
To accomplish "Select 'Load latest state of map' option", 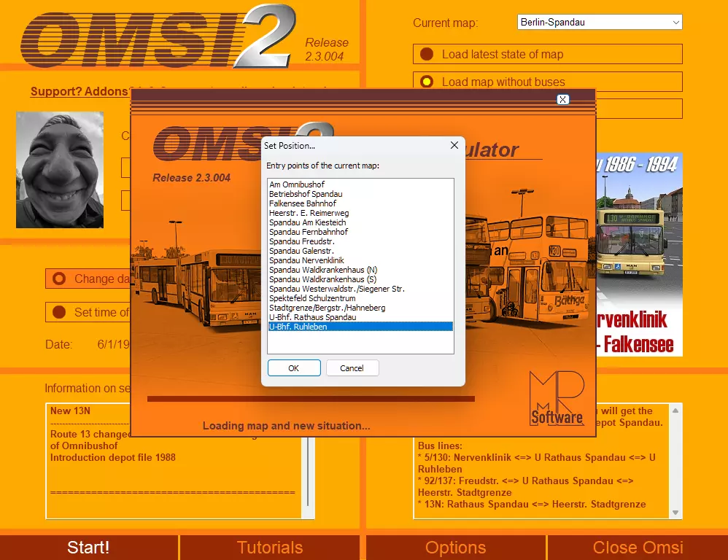I will (x=547, y=54).
